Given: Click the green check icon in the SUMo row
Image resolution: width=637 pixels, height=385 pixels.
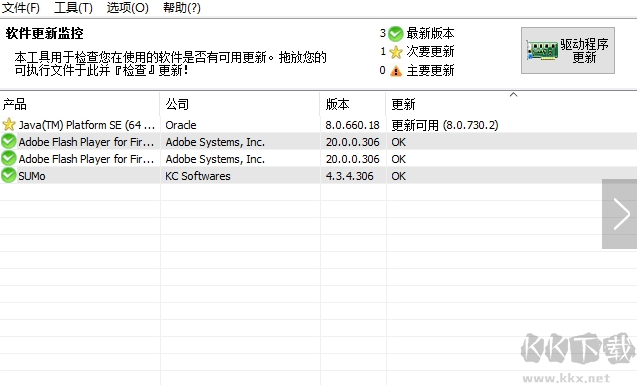Looking at the screenshot, I should coord(9,175).
